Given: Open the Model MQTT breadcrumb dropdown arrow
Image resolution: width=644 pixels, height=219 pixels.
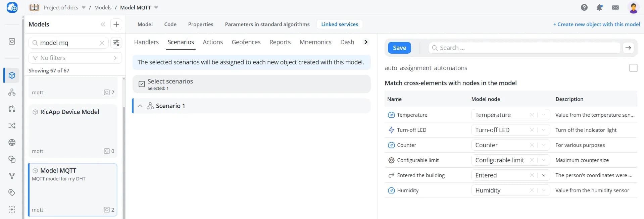Looking at the screenshot, I should tap(156, 8).
